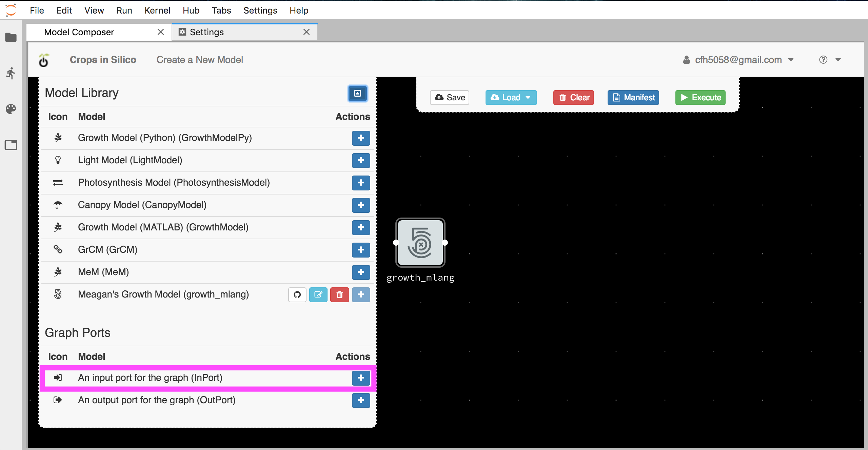
Task: Select 'GrCM (GrCM)' row text
Action: [x=107, y=250]
